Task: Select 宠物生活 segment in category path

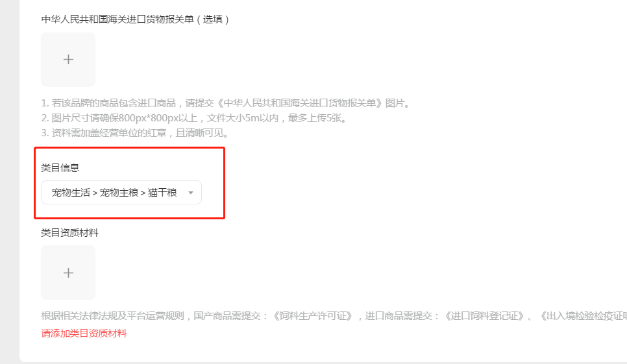Action: pyautogui.click(x=71, y=193)
